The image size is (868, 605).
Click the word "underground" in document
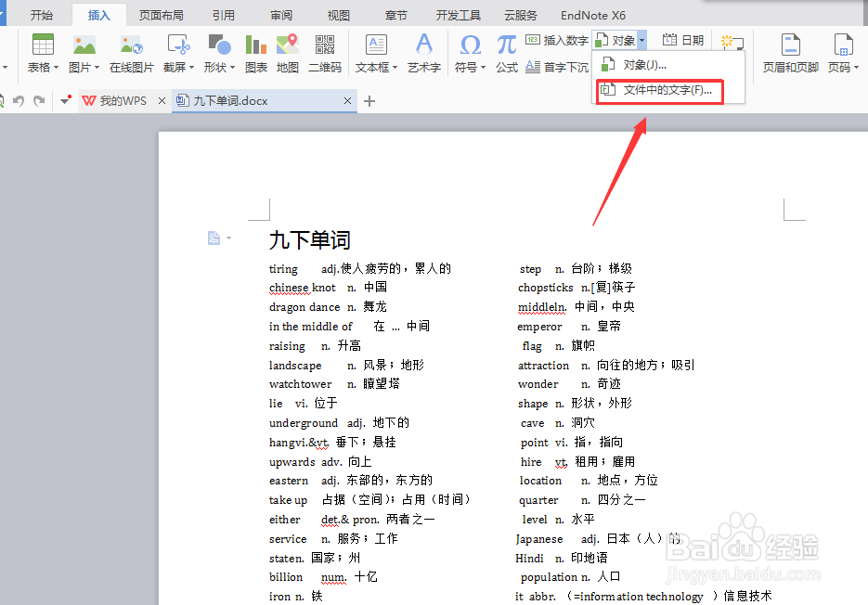(304, 423)
